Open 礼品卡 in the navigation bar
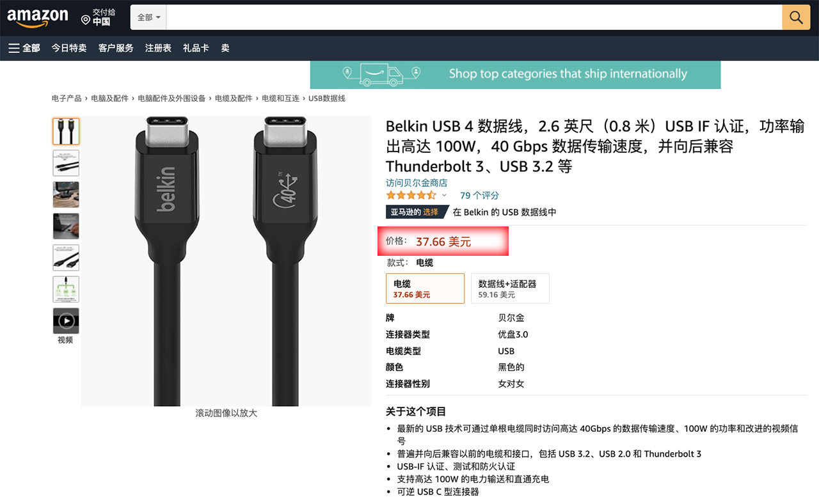Viewport: 819px width, 504px height. point(196,48)
